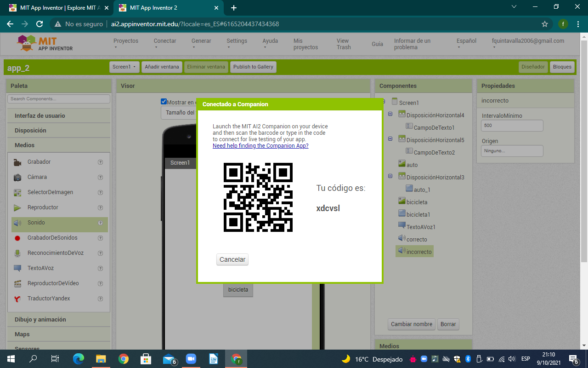Bookmark this page with star icon
588x368 pixels.
(545, 24)
